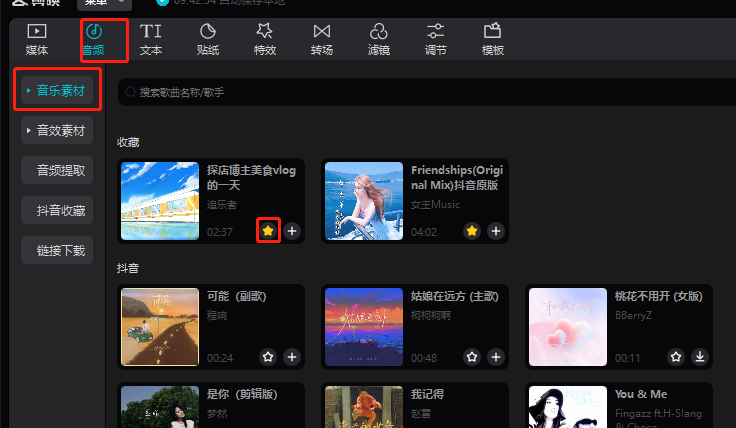Select 音频提取 audio extraction

point(57,170)
